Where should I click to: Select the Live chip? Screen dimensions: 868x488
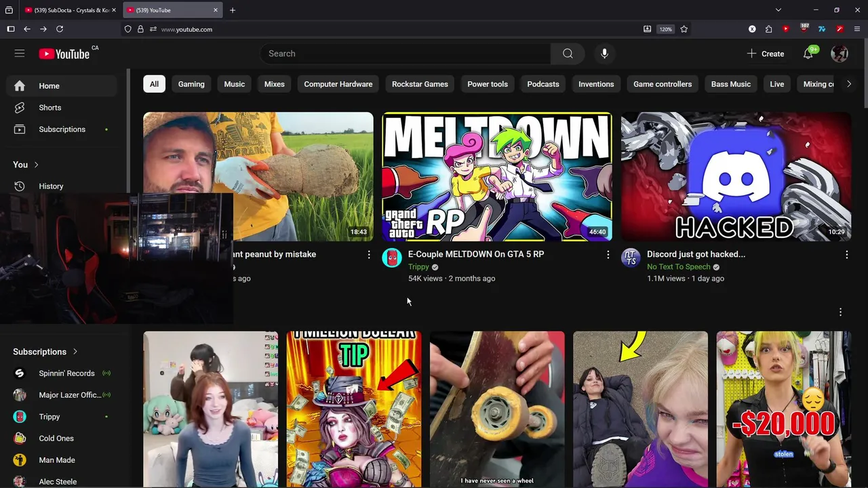coord(777,84)
